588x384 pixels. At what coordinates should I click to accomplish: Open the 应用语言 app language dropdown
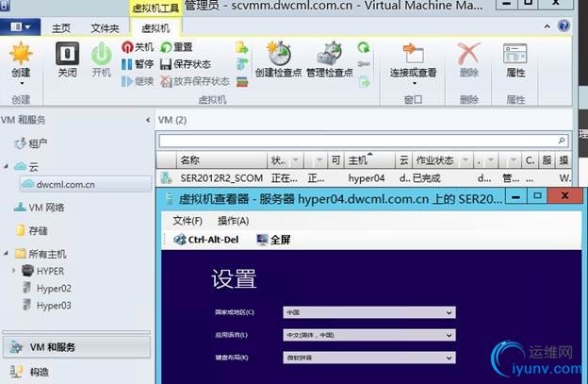tap(369, 335)
